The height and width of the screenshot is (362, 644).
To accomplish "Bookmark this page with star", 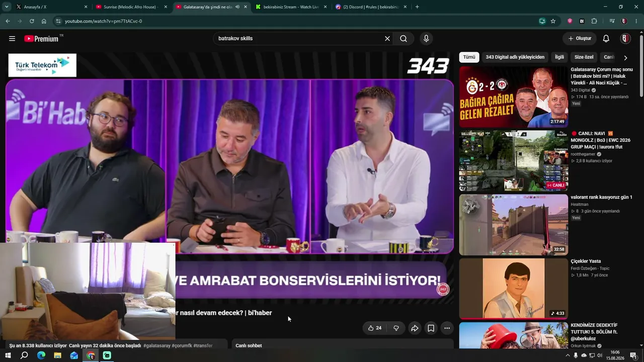I will [x=553, y=21].
